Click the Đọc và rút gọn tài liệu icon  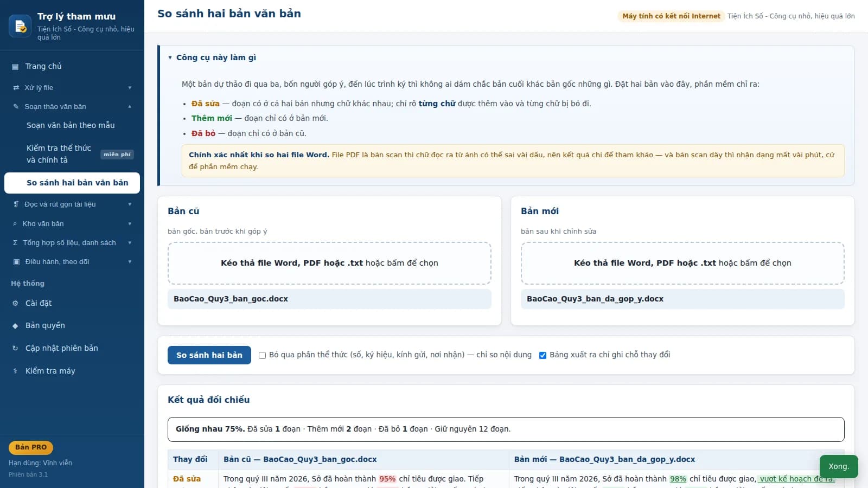(x=16, y=204)
